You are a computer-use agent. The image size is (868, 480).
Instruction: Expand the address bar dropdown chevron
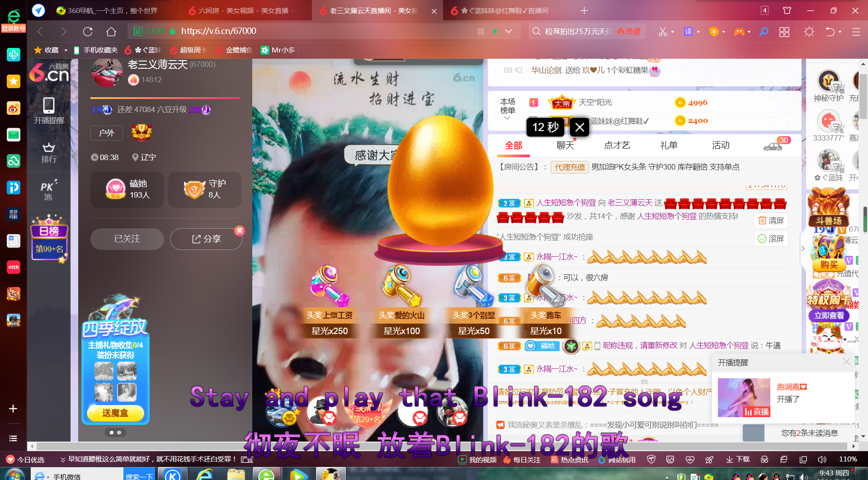click(x=509, y=31)
